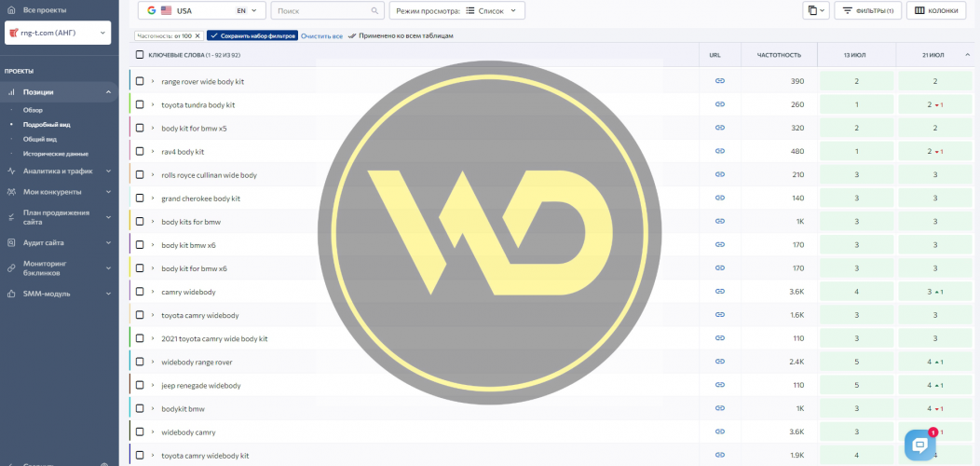Expand the План продвижения сайта section
The height and width of the screenshot is (466, 980).
[108, 217]
